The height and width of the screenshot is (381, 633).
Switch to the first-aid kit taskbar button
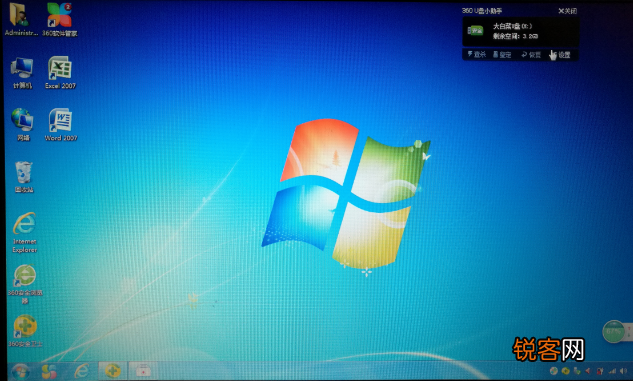coord(143,371)
